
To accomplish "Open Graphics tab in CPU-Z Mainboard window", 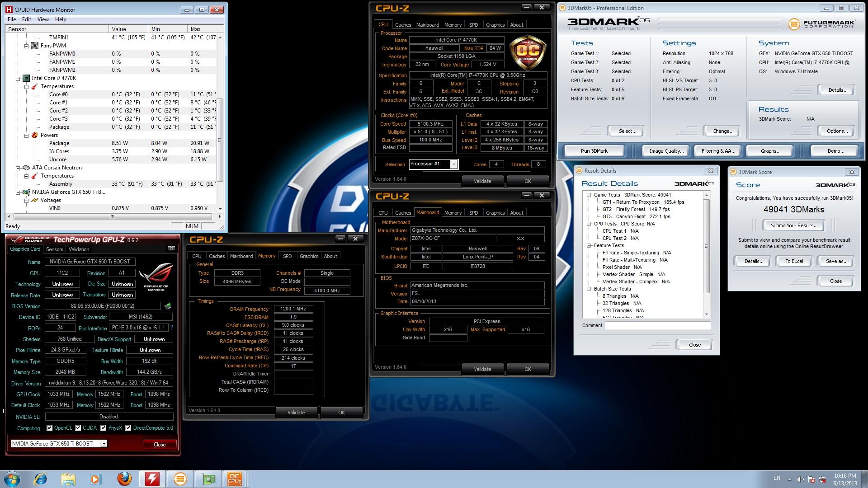I will pyautogui.click(x=495, y=213).
